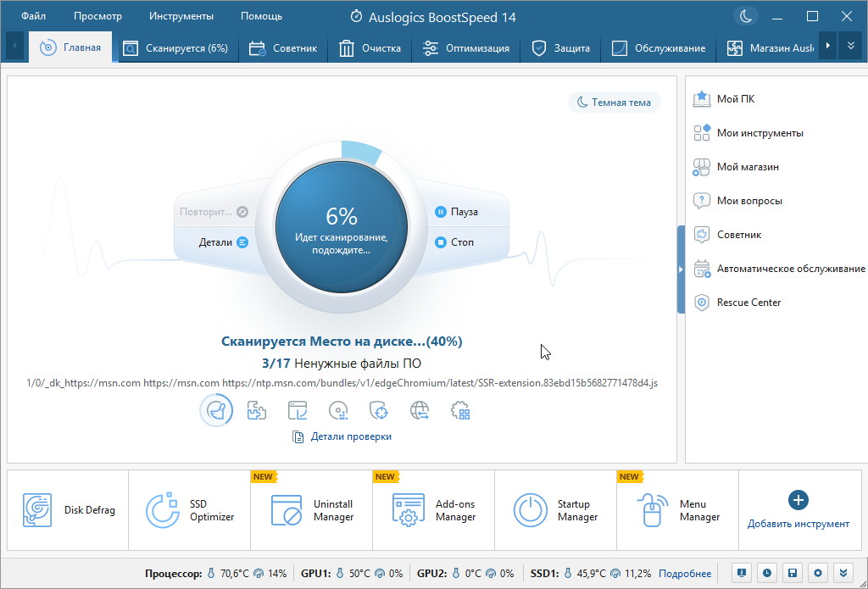
Task: Switch on Темная тема in main panel
Action: pyautogui.click(x=615, y=103)
